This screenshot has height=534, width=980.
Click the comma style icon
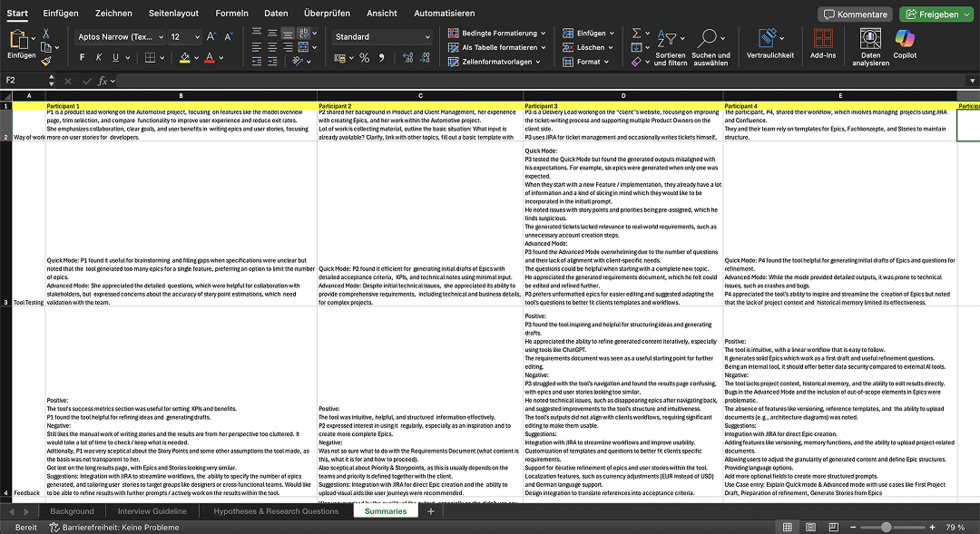381,57
